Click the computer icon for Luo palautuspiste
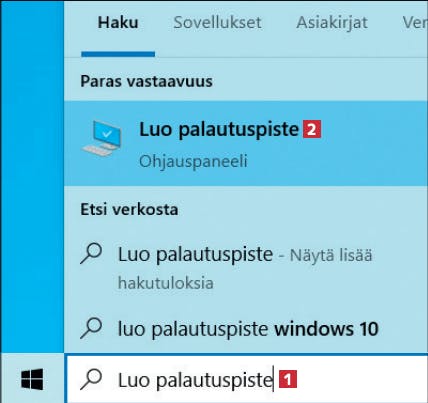 [102, 138]
